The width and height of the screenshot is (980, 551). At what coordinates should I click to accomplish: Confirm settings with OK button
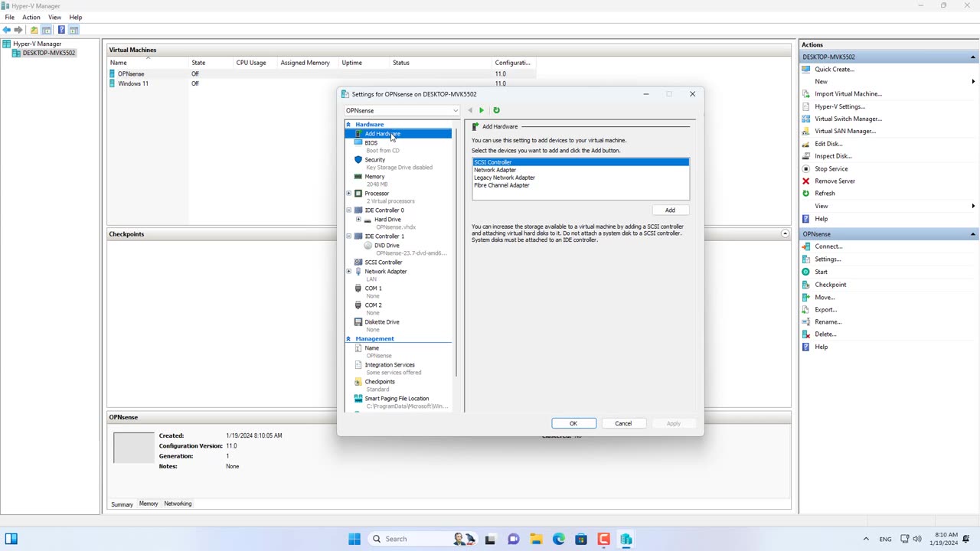pos(573,423)
